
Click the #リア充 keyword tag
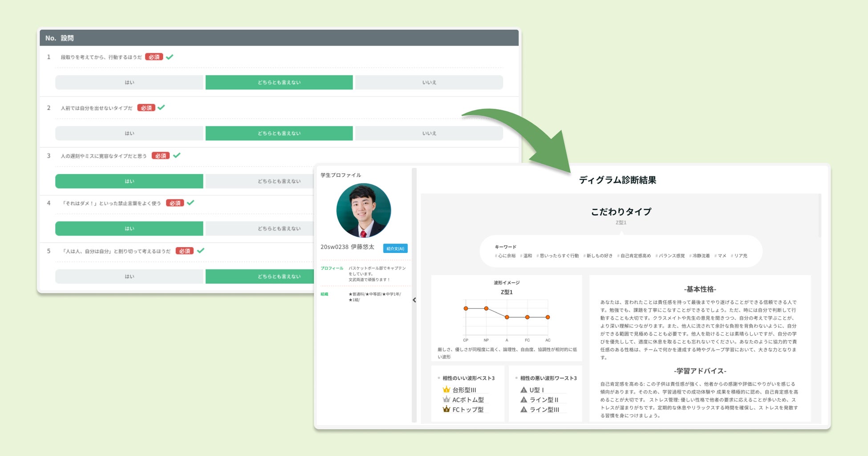point(739,256)
